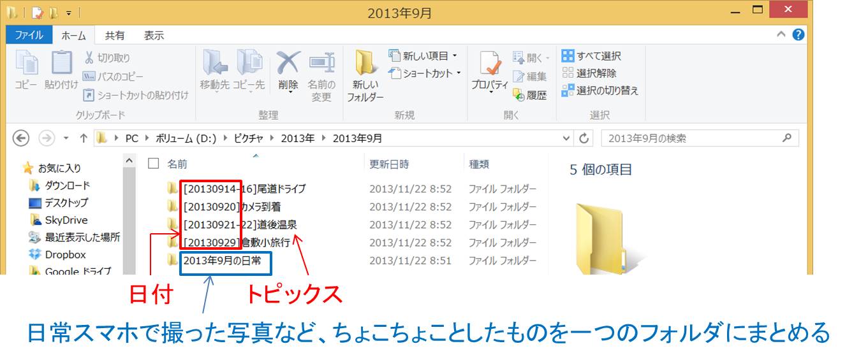Click PC in the address breadcrumb
Viewport: 868px width, 360px height.
pyautogui.click(x=132, y=138)
